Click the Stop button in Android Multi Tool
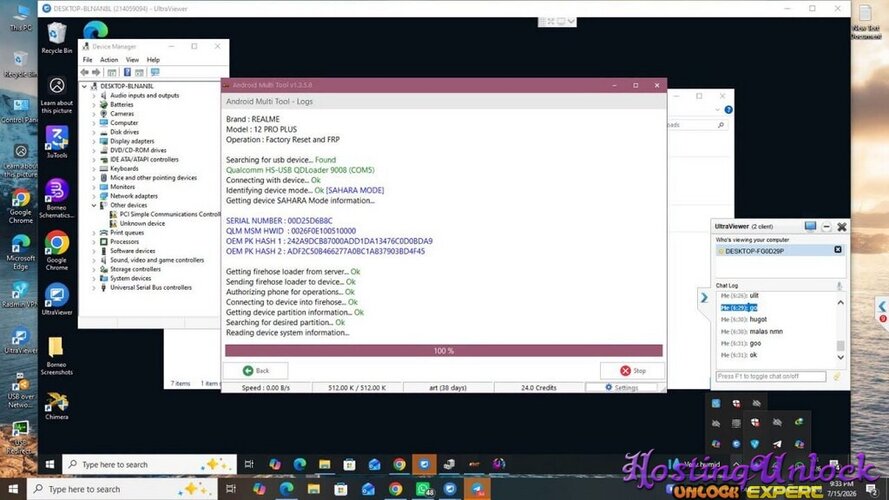Viewport: 889px width, 500px height. [x=632, y=371]
